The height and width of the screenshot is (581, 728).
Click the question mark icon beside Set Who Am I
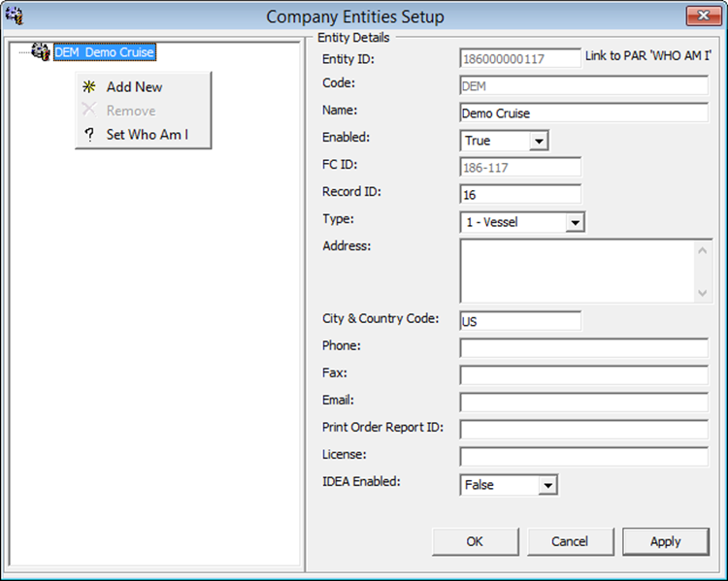coord(89,135)
